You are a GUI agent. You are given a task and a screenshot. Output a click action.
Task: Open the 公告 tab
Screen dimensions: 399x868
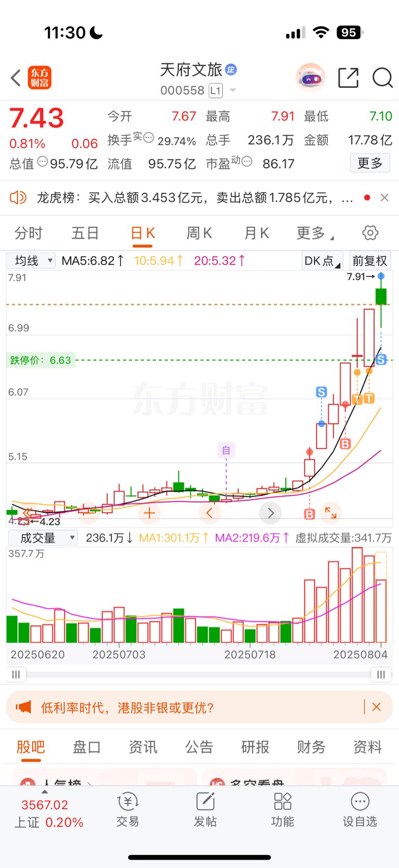coord(199,747)
